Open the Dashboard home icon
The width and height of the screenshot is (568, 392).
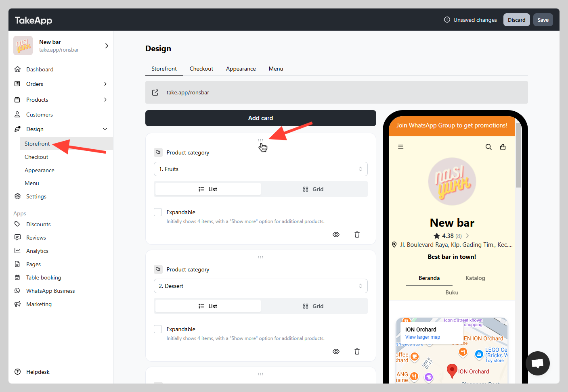[17, 69]
